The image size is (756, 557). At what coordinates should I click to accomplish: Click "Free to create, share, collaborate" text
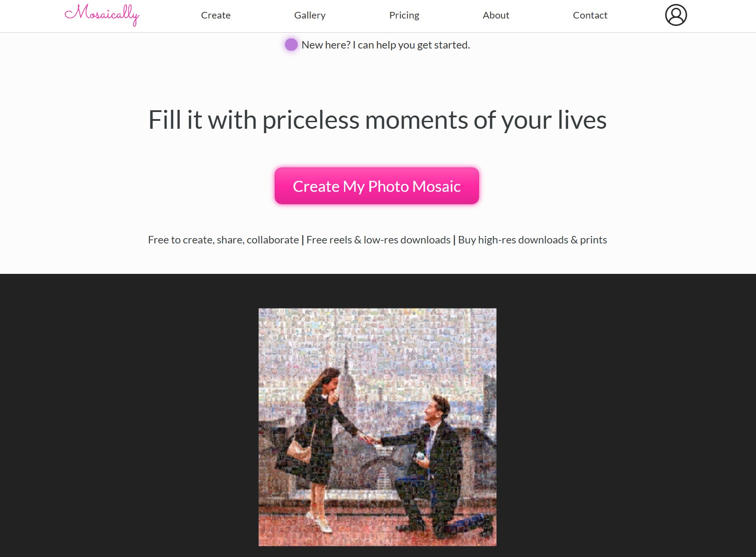223,240
